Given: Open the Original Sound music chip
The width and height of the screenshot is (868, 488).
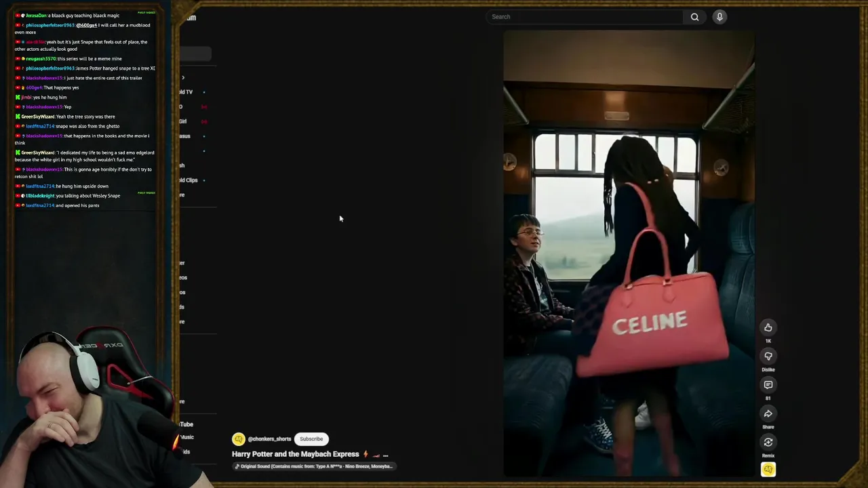Looking at the screenshot, I should [313, 466].
